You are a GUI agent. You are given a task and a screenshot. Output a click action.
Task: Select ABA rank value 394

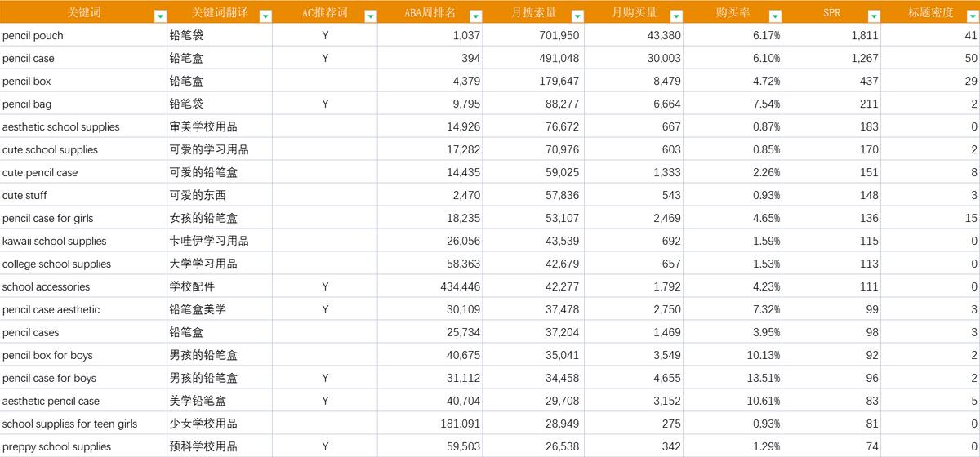click(x=430, y=58)
